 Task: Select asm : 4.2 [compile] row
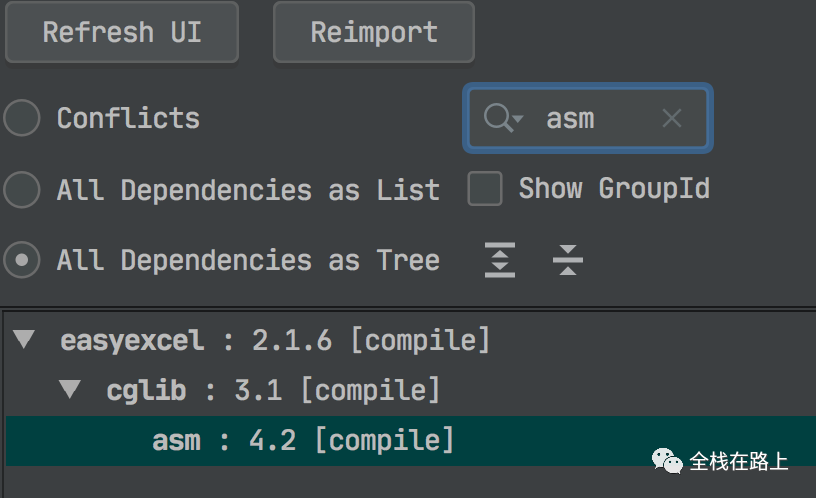click(410, 440)
